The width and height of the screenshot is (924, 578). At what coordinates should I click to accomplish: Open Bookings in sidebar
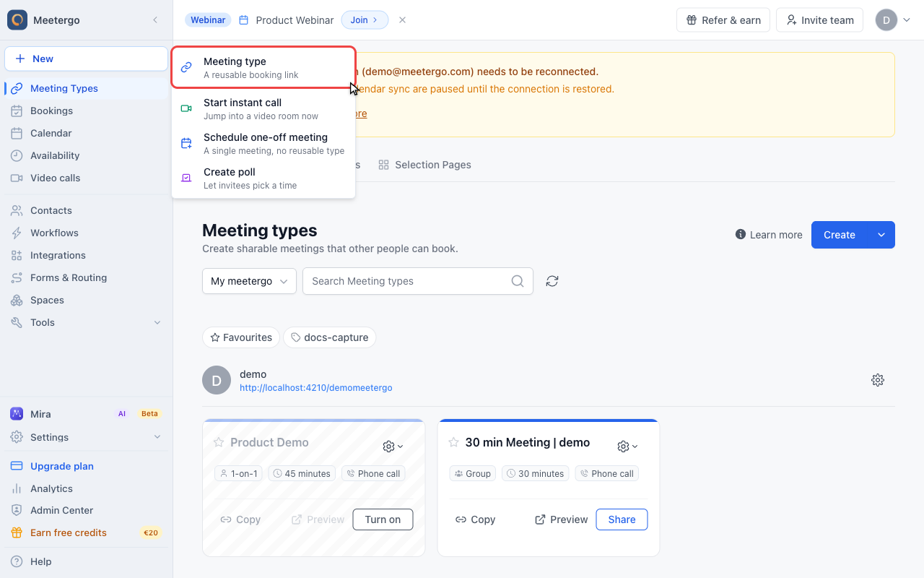pos(86,111)
